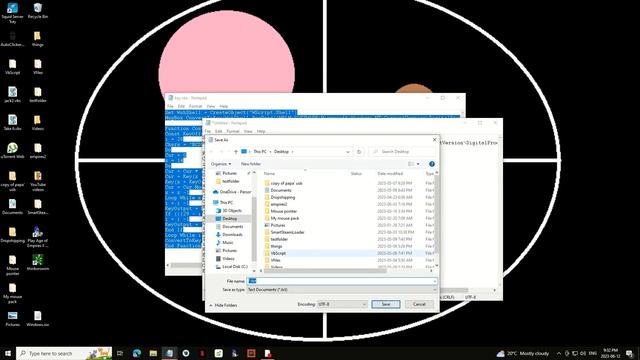Select Squid Server Tray desktop icon
This screenshot has height=360, width=640.
point(12,12)
